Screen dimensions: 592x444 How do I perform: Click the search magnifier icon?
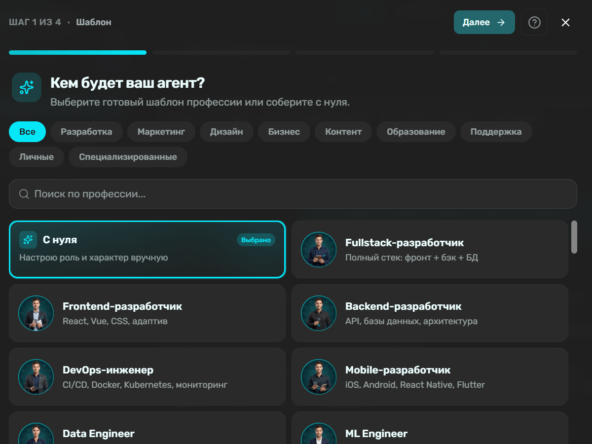[24, 194]
